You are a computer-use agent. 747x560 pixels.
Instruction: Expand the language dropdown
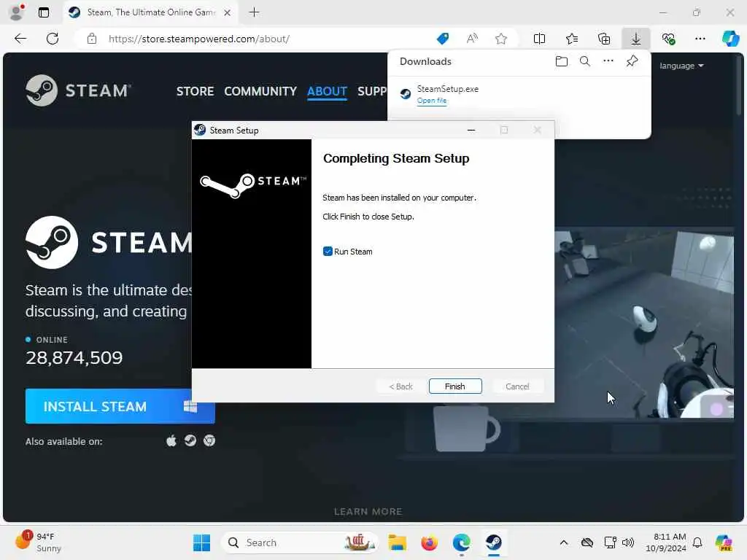point(681,66)
